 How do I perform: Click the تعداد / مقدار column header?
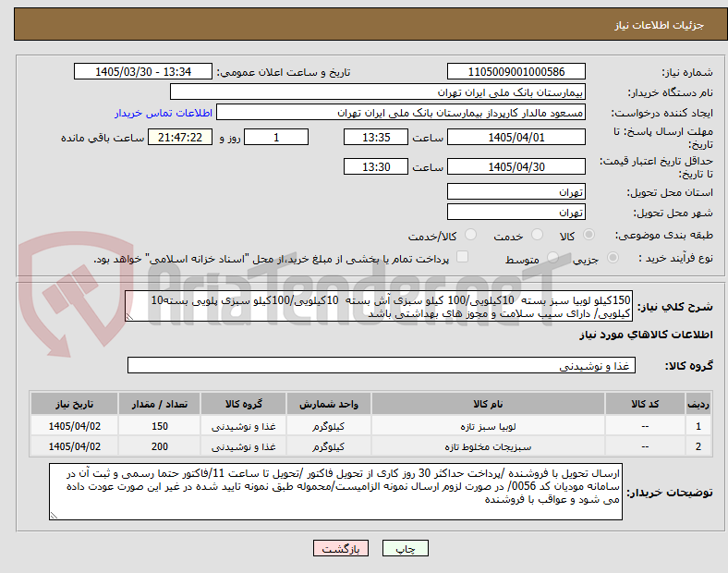pos(159,404)
